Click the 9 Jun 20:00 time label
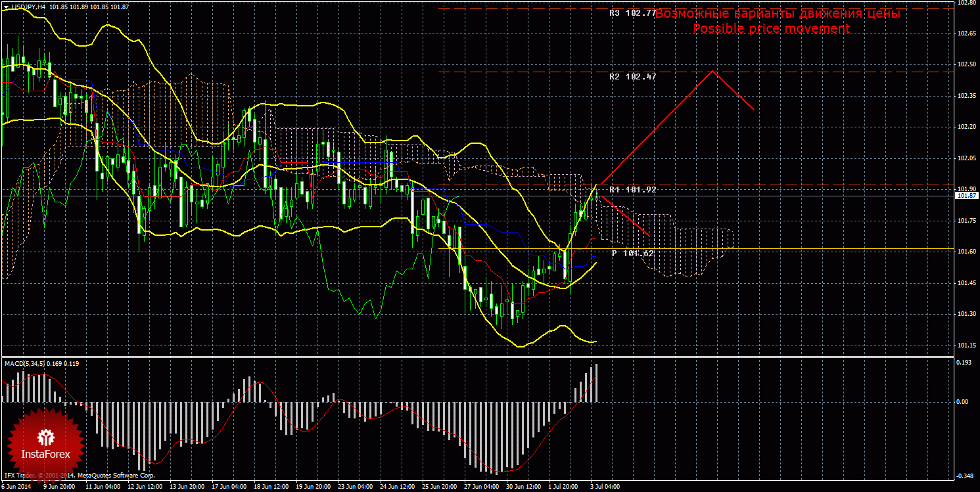980x492 pixels. point(60,487)
